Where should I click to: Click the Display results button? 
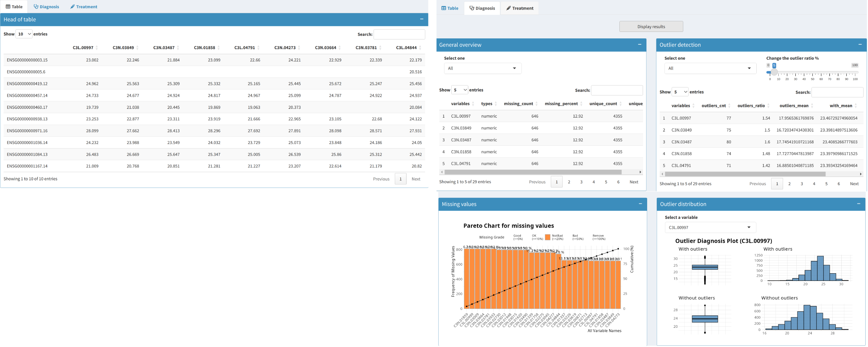click(x=651, y=26)
